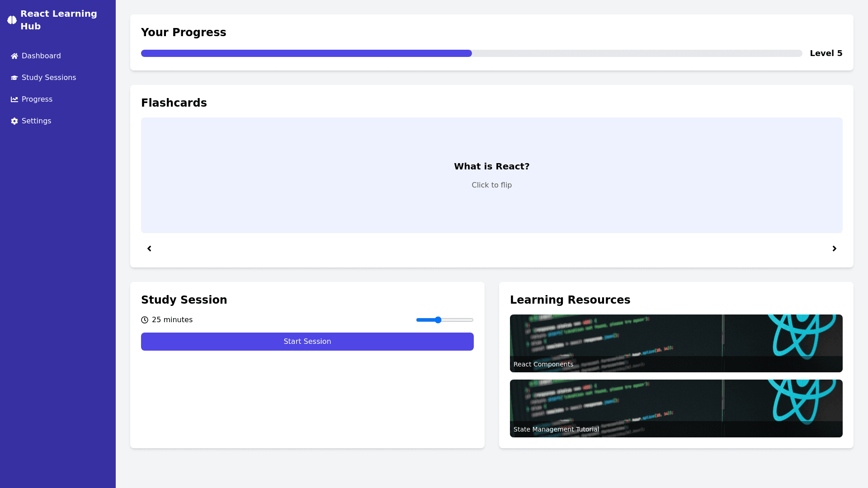Screen dimensions: 868x488
Task: Click the brain logo icon in the sidebar
Action: [x=12, y=20]
